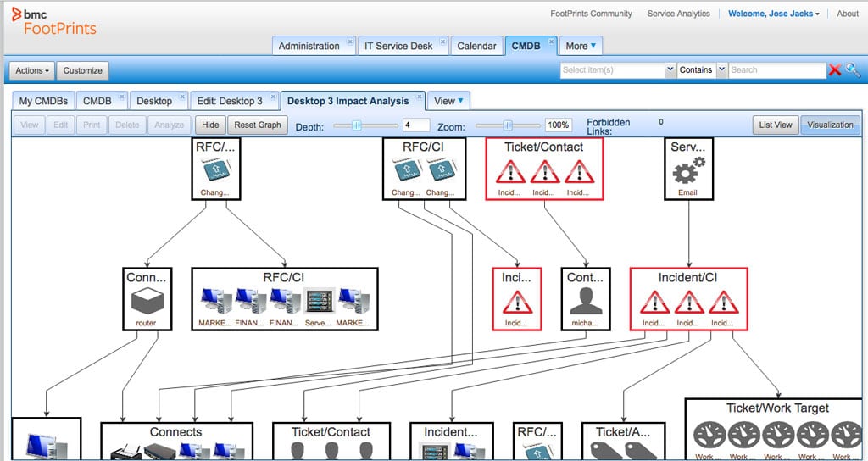
Task: Expand the View sub-tab dropdown
Action: tap(448, 101)
